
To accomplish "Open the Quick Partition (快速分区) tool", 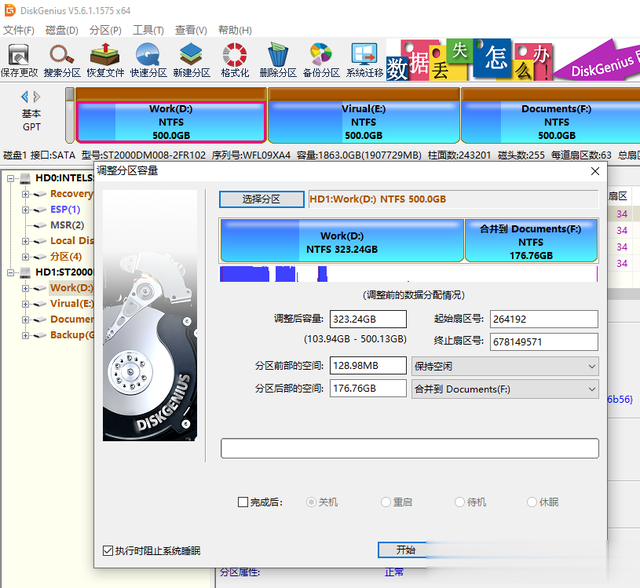I will (x=148, y=60).
